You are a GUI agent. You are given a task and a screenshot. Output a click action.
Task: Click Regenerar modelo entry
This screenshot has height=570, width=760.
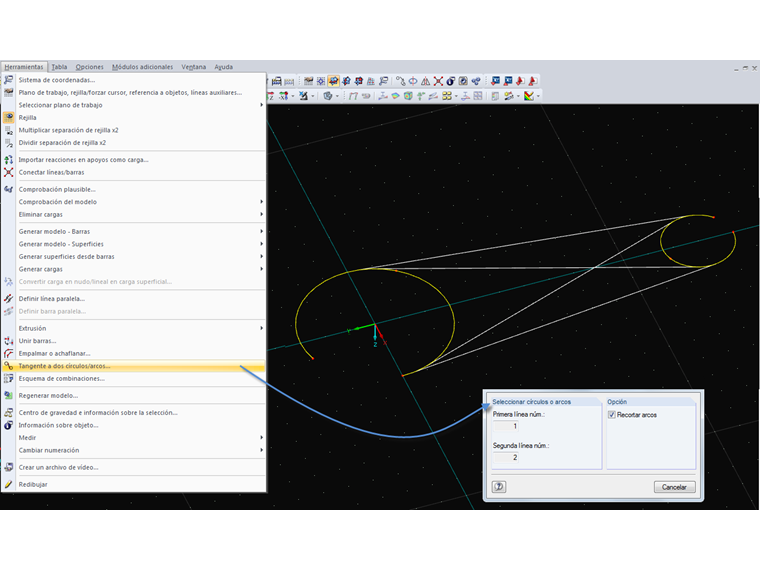tap(133, 396)
